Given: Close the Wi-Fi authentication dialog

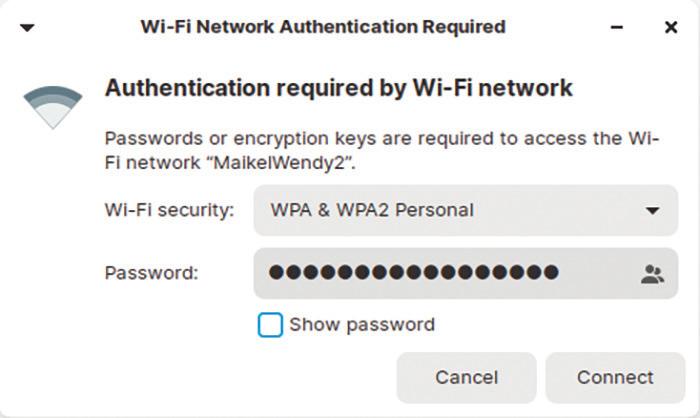Looking at the screenshot, I should pyautogui.click(x=671, y=28).
